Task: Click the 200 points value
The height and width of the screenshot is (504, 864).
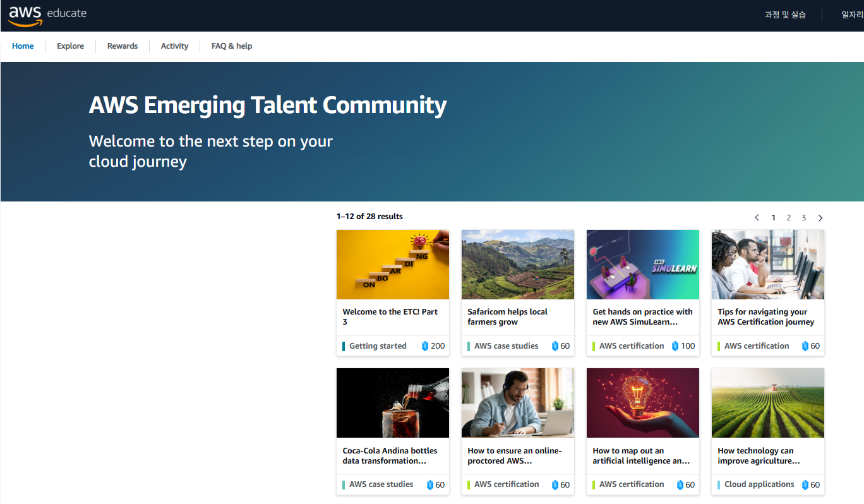Action: click(x=438, y=346)
